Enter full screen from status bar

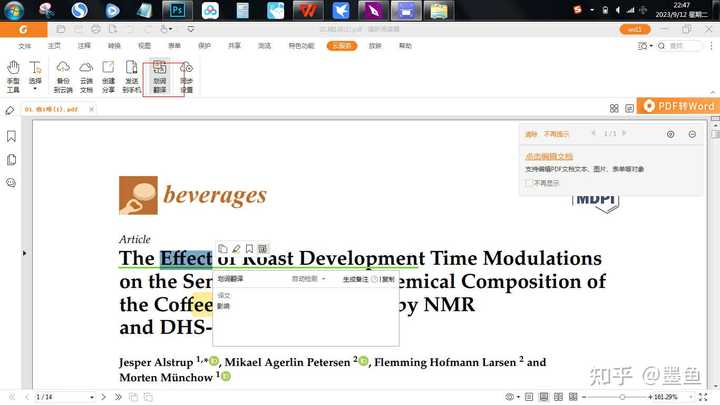(x=703, y=397)
